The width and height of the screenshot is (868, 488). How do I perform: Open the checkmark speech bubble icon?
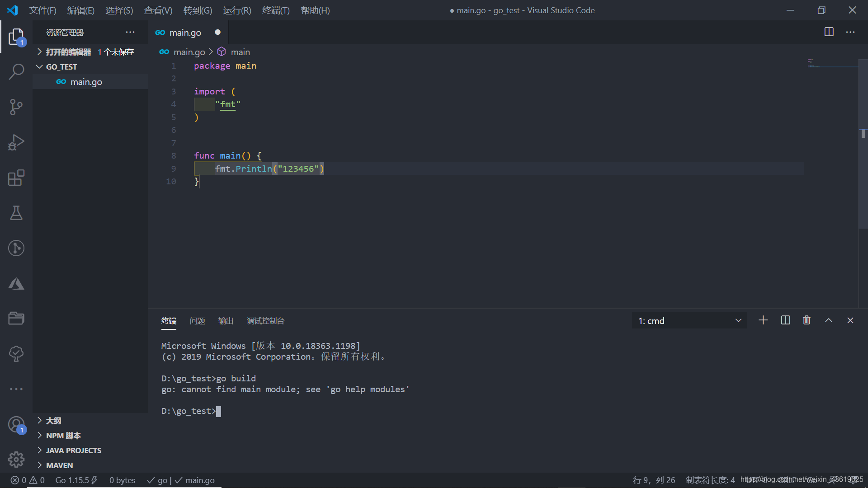pos(16,354)
